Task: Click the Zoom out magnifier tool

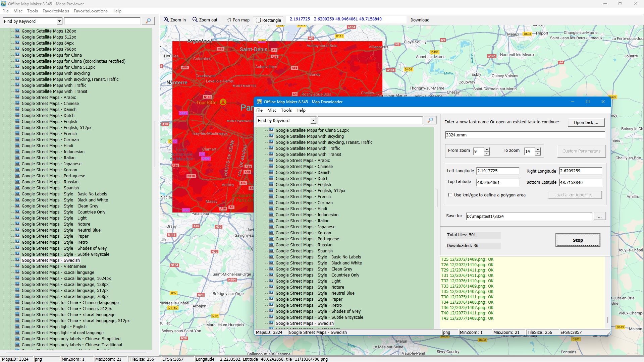Action: click(205, 20)
